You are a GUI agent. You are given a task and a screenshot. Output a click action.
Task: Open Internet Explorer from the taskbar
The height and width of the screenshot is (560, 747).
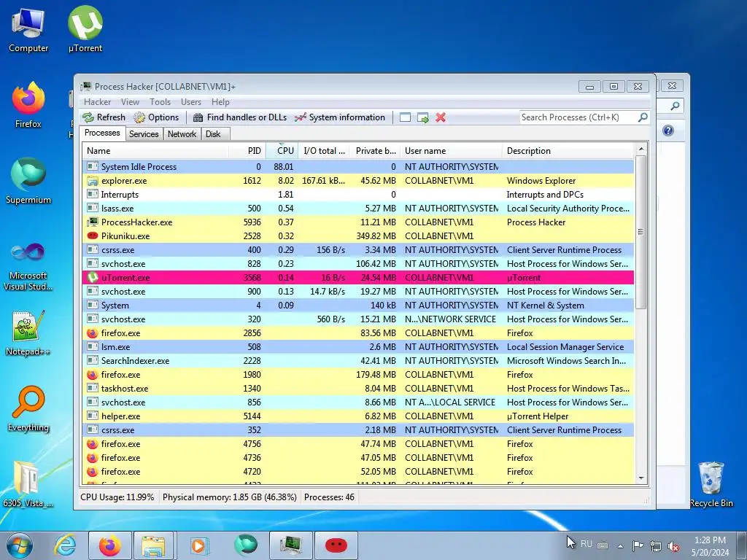coord(65,545)
